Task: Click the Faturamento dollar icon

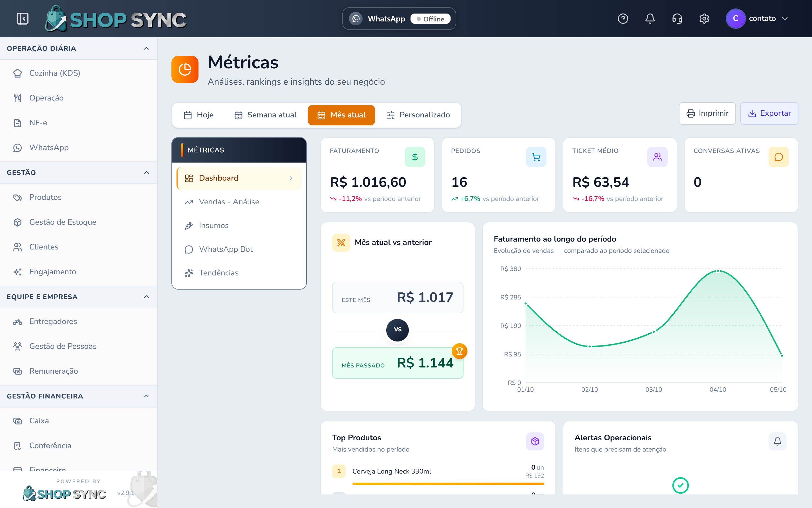Action: 415,157
